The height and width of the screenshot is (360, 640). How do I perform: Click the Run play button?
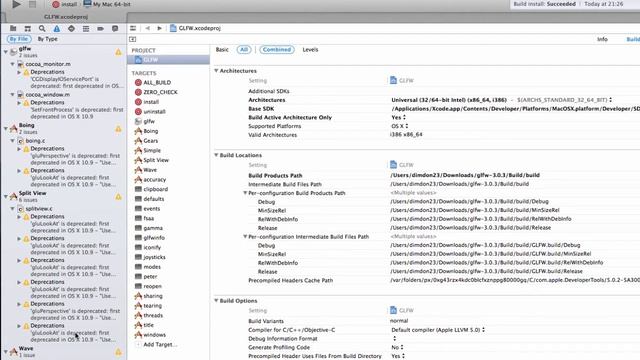coord(17,4)
